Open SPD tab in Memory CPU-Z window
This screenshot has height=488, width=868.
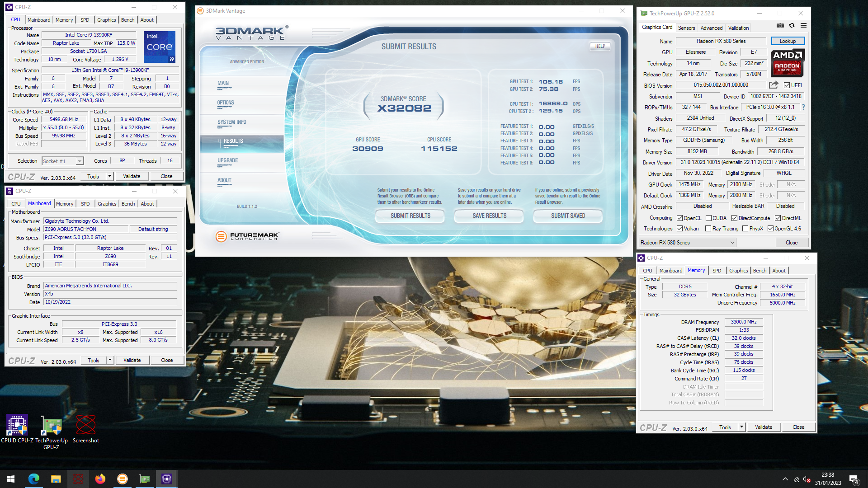pyautogui.click(x=717, y=271)
